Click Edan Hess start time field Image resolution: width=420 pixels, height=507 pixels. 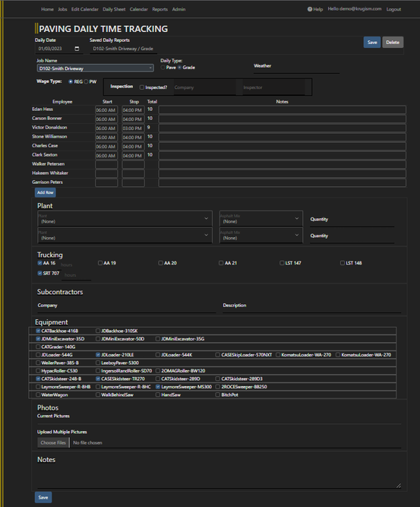point(106,110)
